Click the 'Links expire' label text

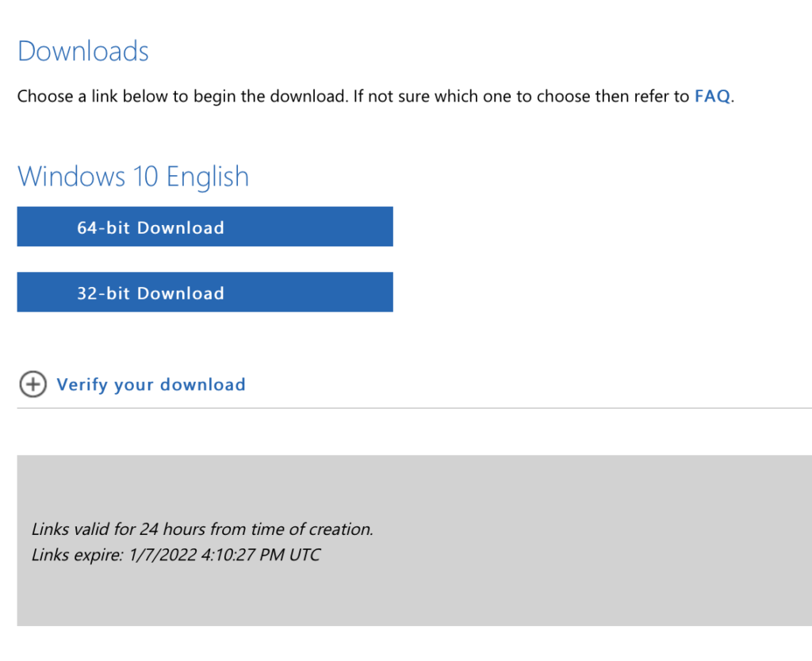click(x=75, y=555)
